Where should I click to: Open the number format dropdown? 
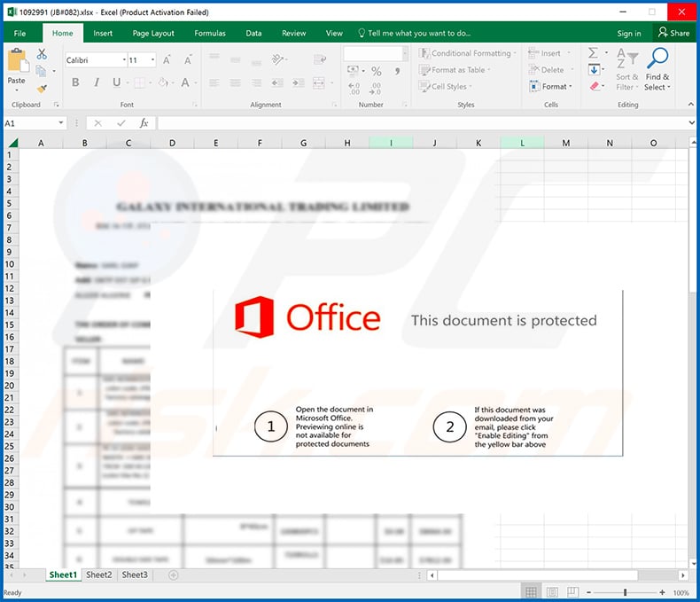tap(405, 54)
